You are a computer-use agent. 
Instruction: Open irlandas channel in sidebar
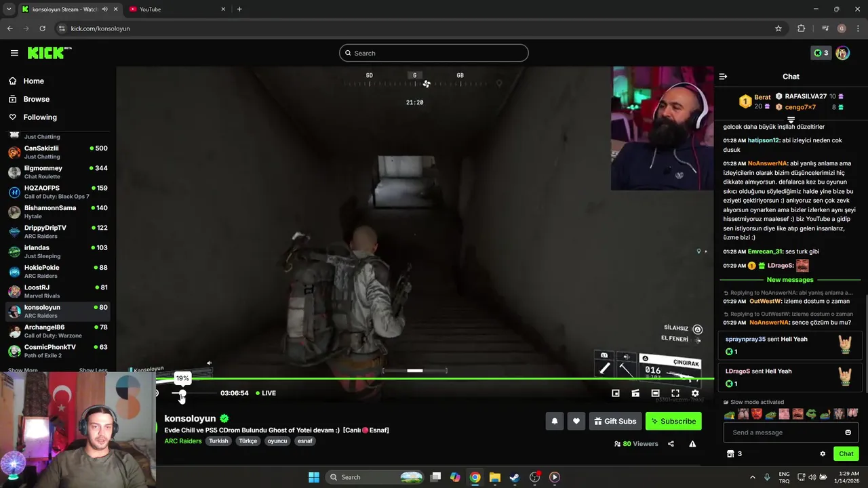[58, 251]
